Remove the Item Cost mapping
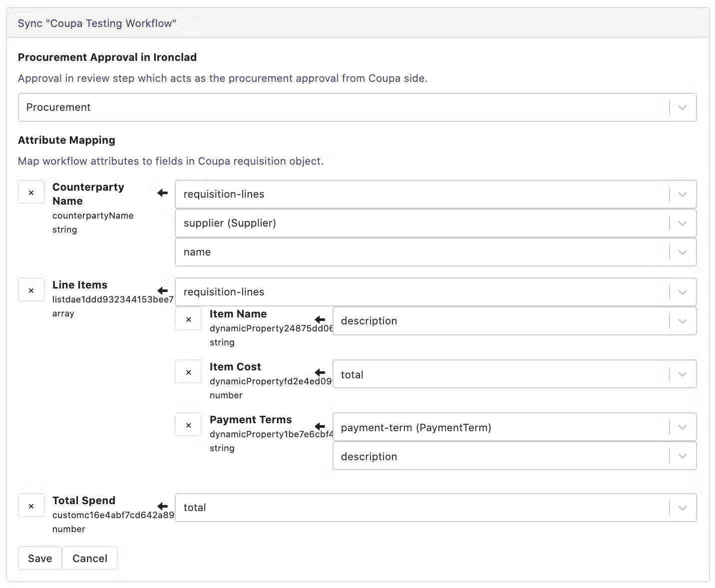 [188, 372]
